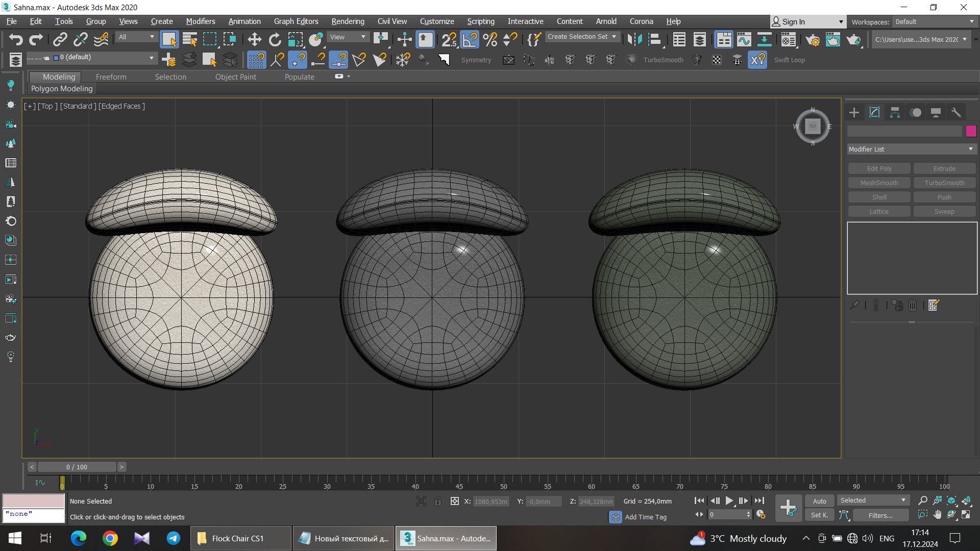
Task: Toggle the Angle Snap button
Action: pyautogui.click(x=470, y=40)
